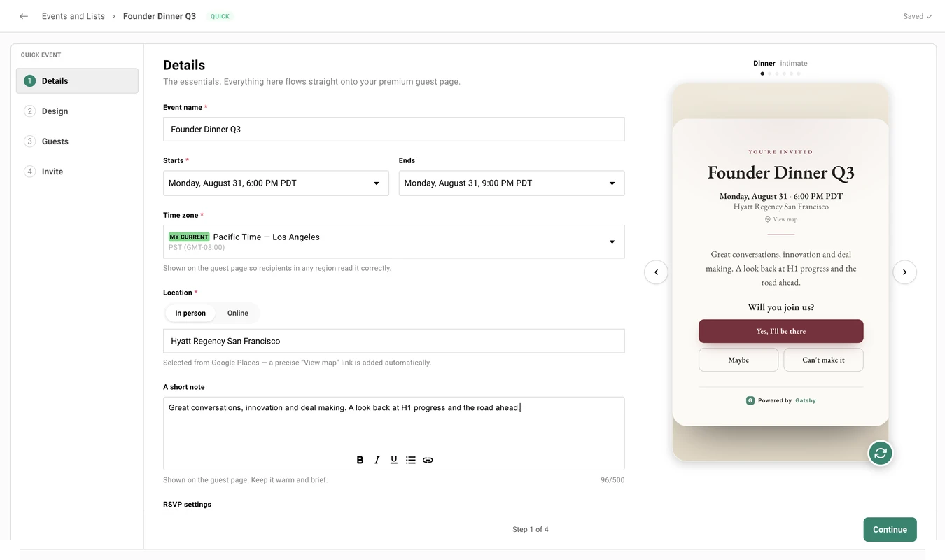945x560 pixels.
Task: Insert bulleted list in note editor
Action: click(411, 460)
